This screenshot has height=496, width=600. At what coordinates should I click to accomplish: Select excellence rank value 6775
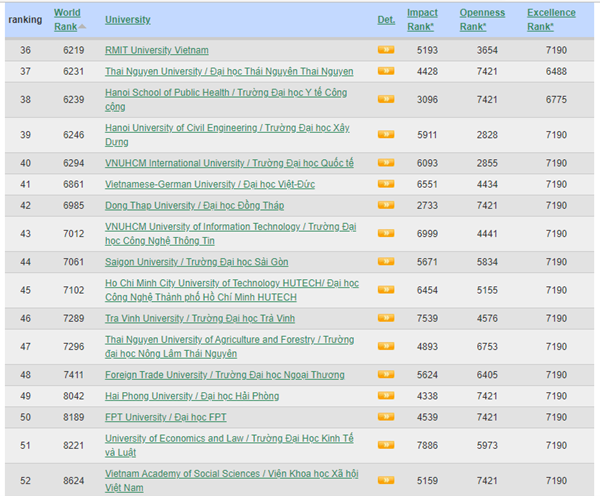[x=556, y=100]
